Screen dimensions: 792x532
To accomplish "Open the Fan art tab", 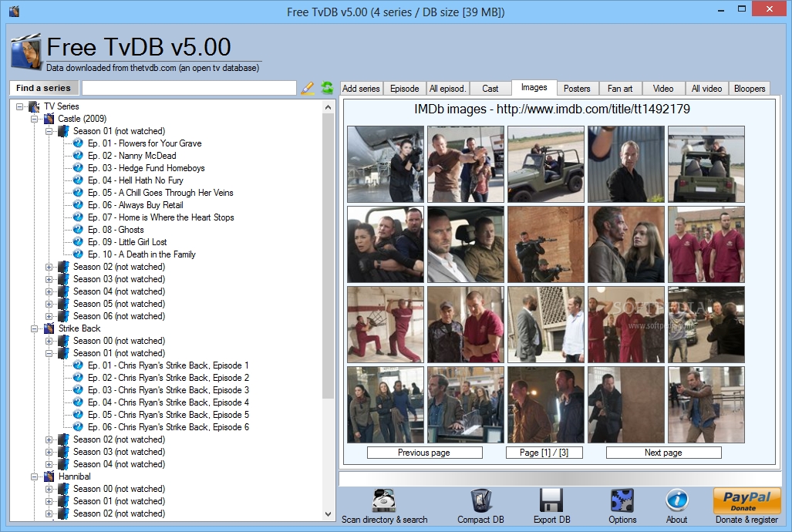I will (620, 89).
